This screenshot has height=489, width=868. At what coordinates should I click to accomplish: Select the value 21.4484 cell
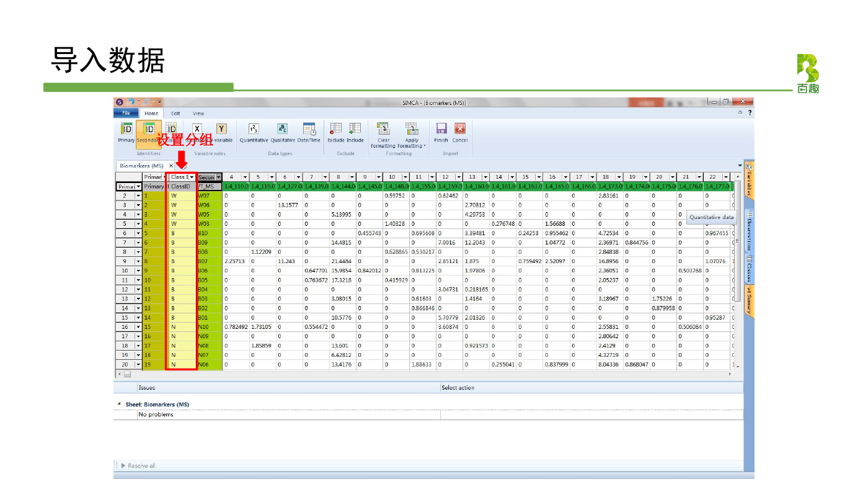(x=342, y=261)
